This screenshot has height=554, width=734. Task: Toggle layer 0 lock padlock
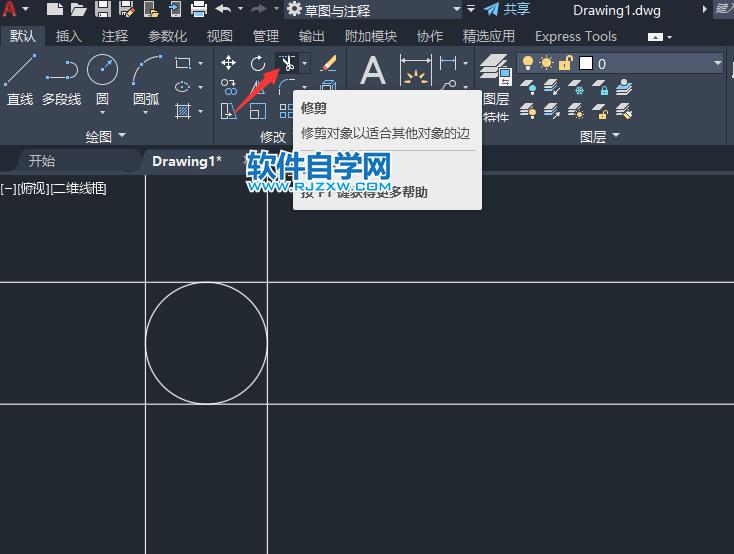point(565,63)
